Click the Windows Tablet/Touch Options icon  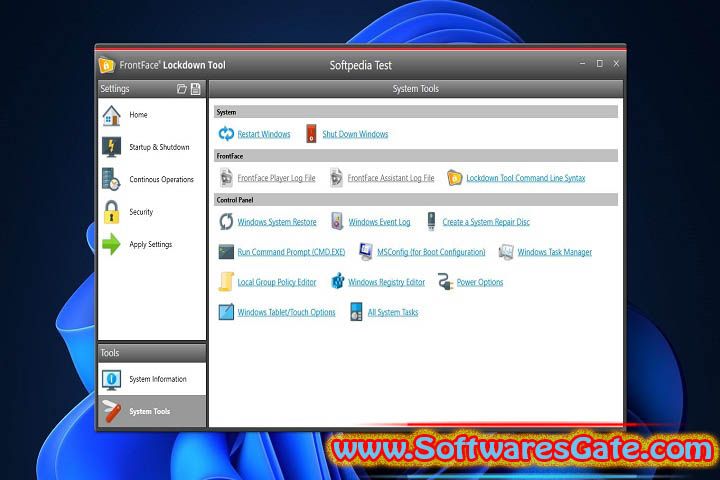point(226,312)
